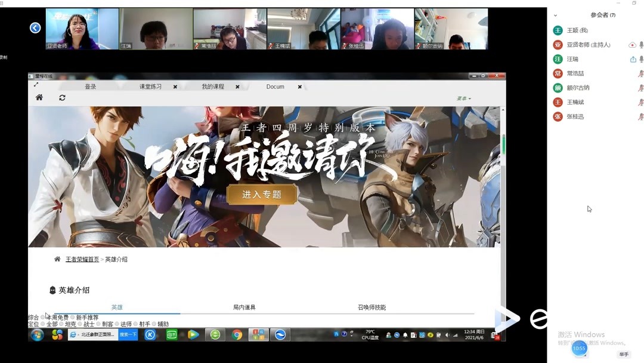Open Chrome from the taskbar
This screenshot has width=644, height=363.
pos(236,333)
